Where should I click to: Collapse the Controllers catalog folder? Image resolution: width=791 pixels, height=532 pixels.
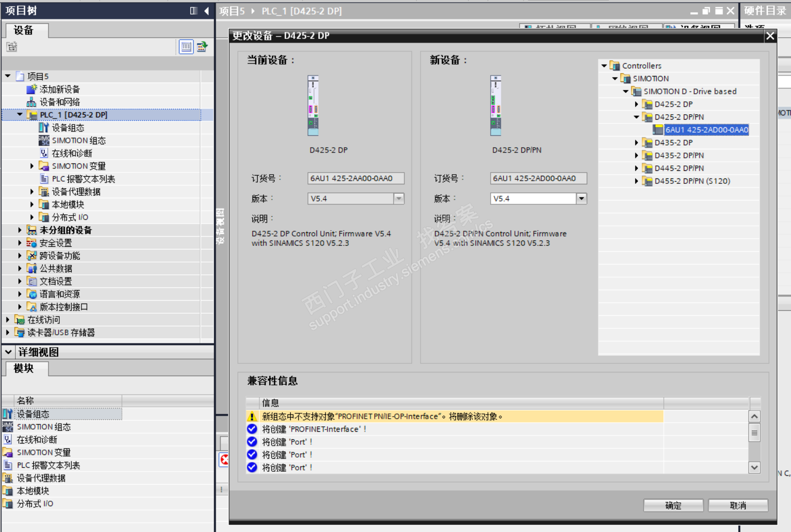[x=604, y=66]
